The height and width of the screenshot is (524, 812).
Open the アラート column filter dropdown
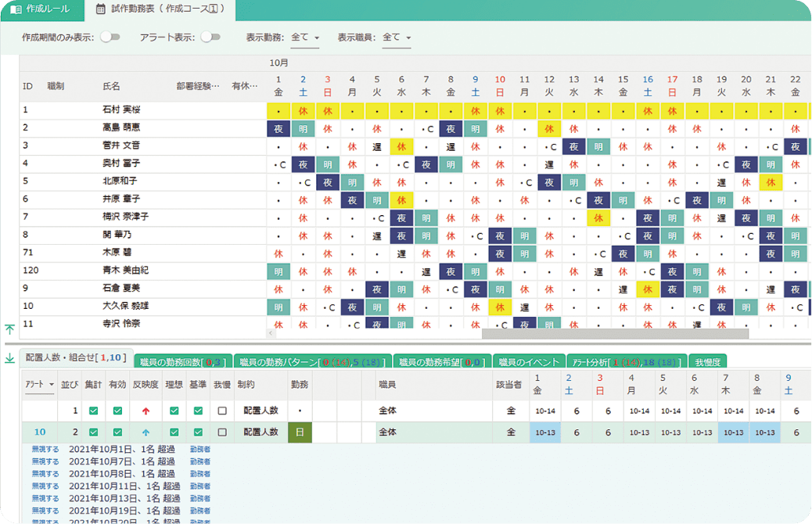(x=40, y=385)
